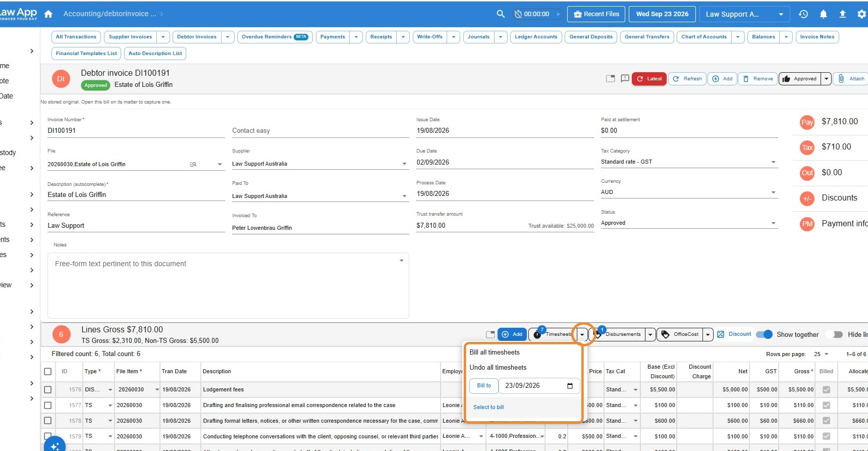The image size is (868, 451).
Task: Click the Tax circle icon
Action: pyautogui.click(x=807, y=147)
